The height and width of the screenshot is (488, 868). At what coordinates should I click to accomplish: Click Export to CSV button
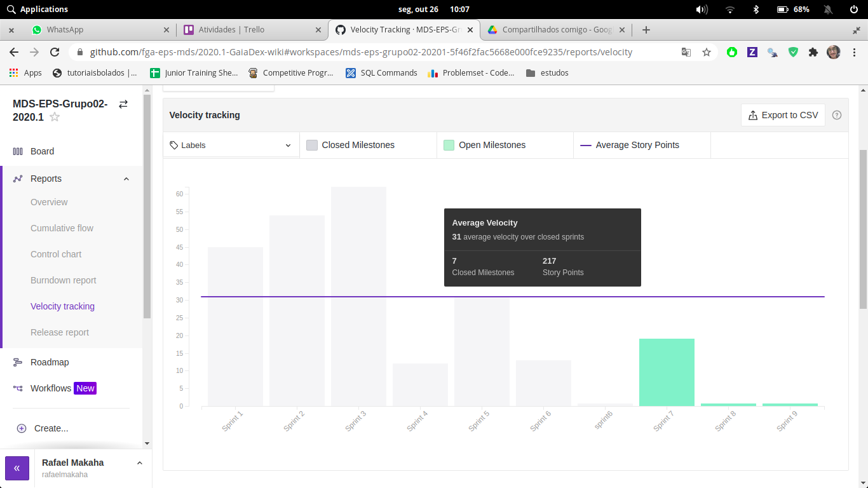click(x=783, y=115)
